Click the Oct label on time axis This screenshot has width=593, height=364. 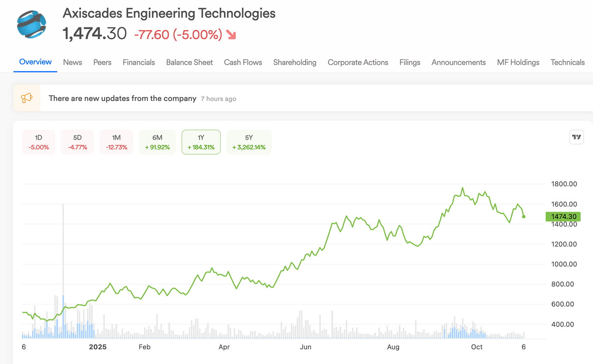[477, 347]
